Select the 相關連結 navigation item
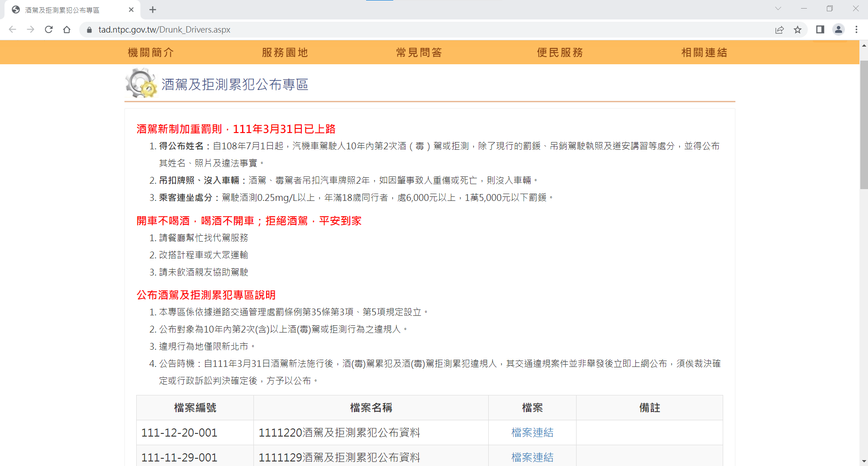The image size is (868, 466). pyautogui.click(x=704, y=52)
